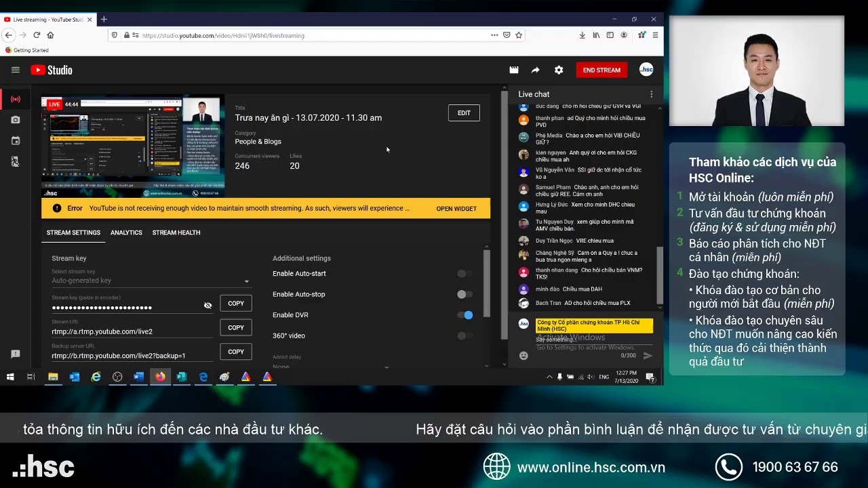
Task: Expand the Added delay dropdown
Action: pos(331,365)
